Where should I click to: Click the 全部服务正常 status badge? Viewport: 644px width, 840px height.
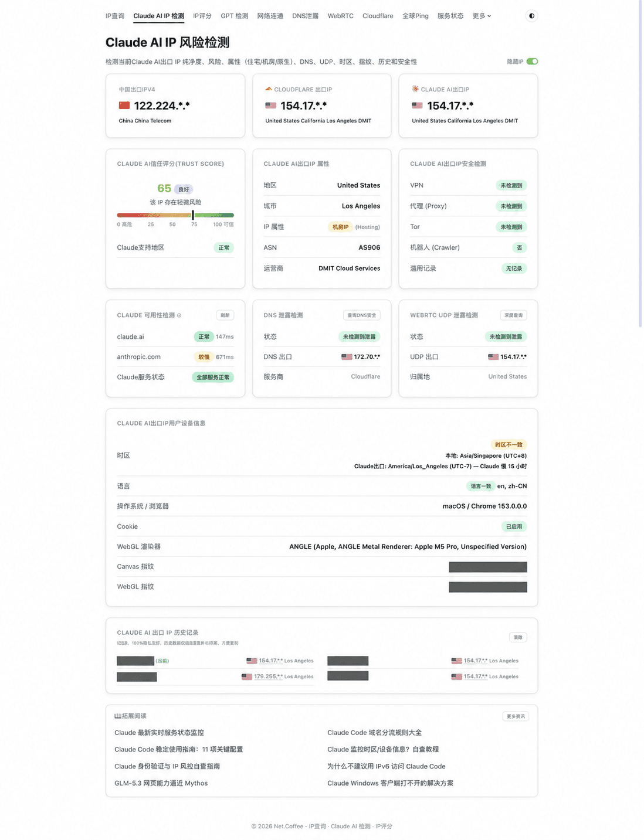pyautogui.click(x=213, y=378)
